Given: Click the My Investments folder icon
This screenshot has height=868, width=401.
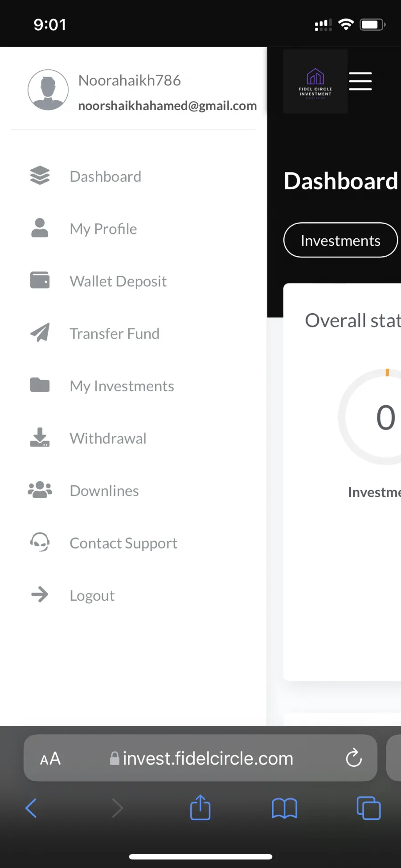Looking at the screenshot, I should (x=40, y=385).
